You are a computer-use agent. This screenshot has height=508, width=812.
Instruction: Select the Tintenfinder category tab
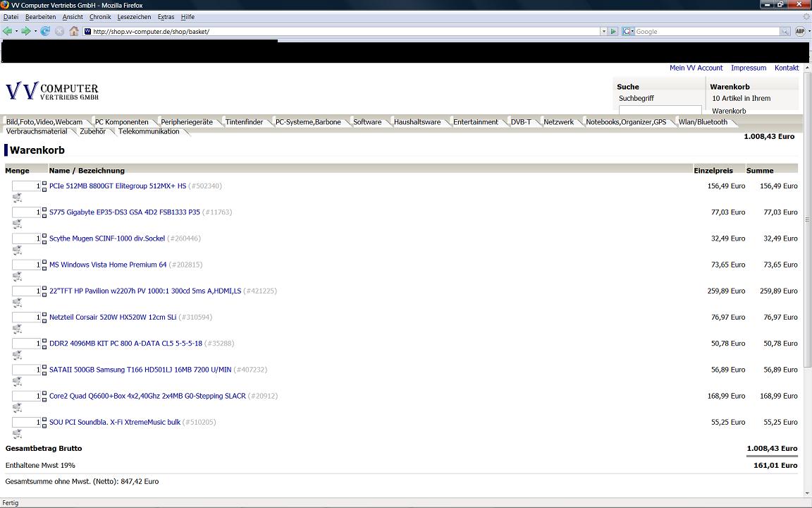coord(244,122)
